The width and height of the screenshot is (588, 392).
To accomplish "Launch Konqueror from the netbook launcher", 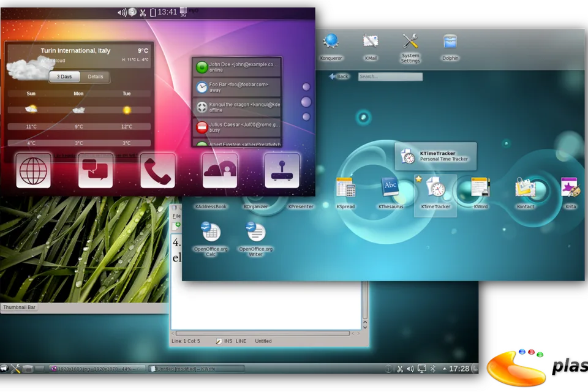I will tap(331, 42).
